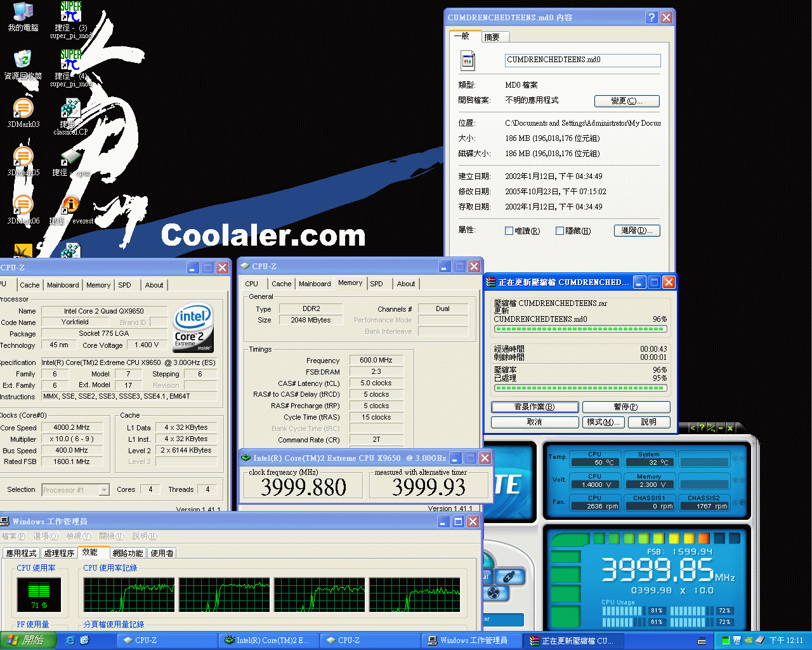The width and height of the screenshot is (812, 650).
Task: Open the My Computer (我的電腦) desktop icon
Action: tap(23, 11)
